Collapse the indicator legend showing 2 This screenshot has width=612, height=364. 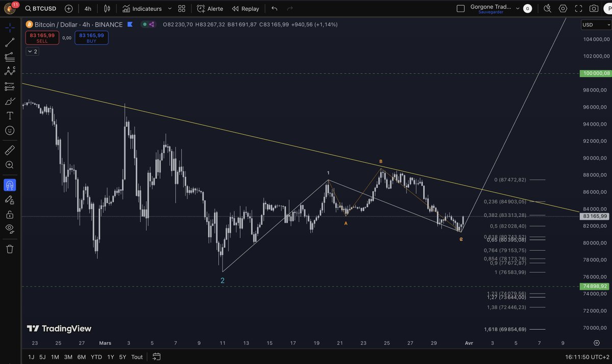click(32, 51)
